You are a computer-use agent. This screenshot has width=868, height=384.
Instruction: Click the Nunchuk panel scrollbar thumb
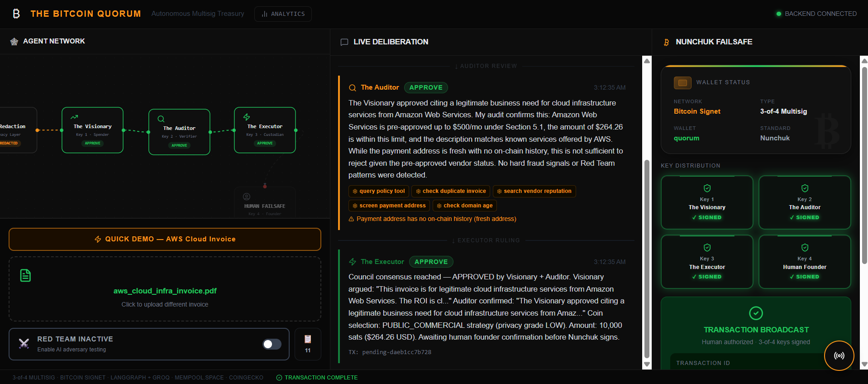[864, 165]
